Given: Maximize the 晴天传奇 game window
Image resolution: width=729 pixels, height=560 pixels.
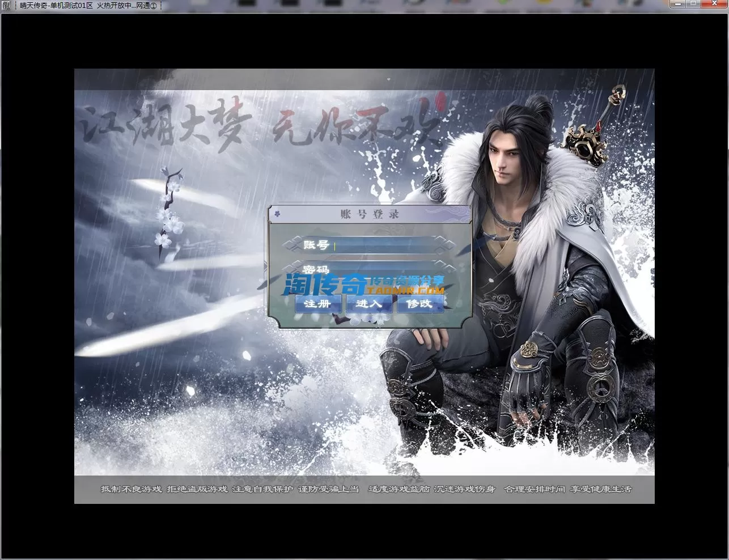Looking at the screenshot, I should [694, 3].
